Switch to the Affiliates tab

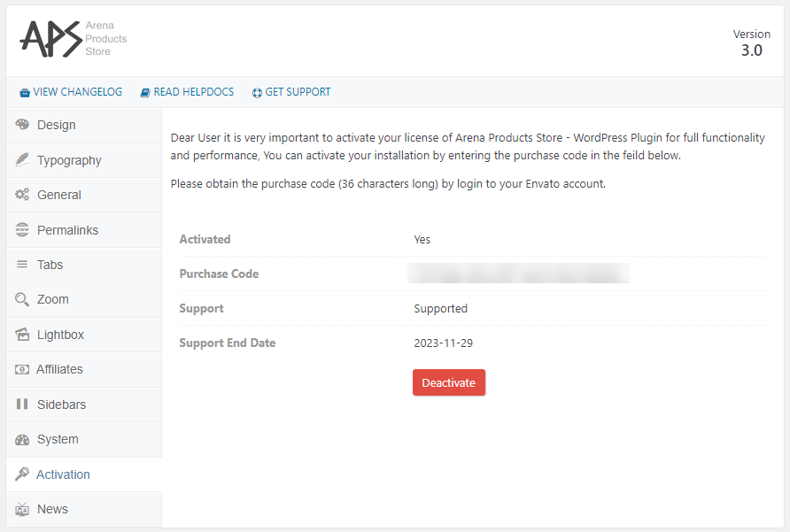click(83, 369)
